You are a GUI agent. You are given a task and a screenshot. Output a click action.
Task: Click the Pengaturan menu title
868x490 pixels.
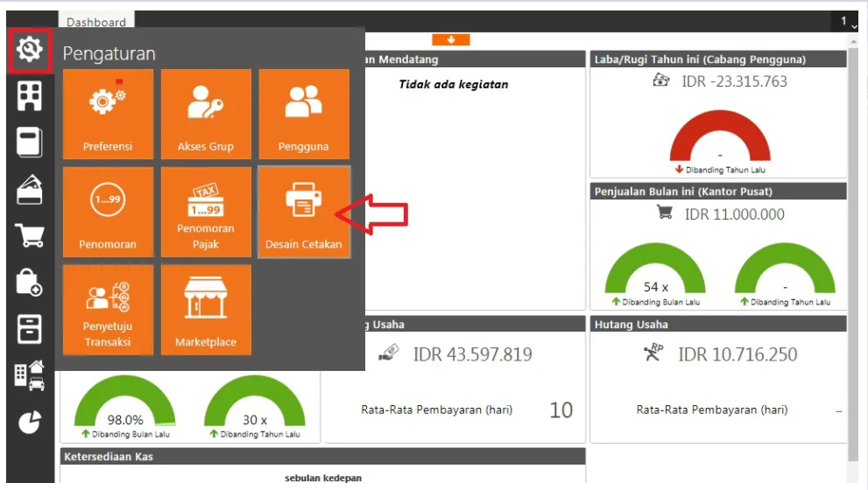109,53
